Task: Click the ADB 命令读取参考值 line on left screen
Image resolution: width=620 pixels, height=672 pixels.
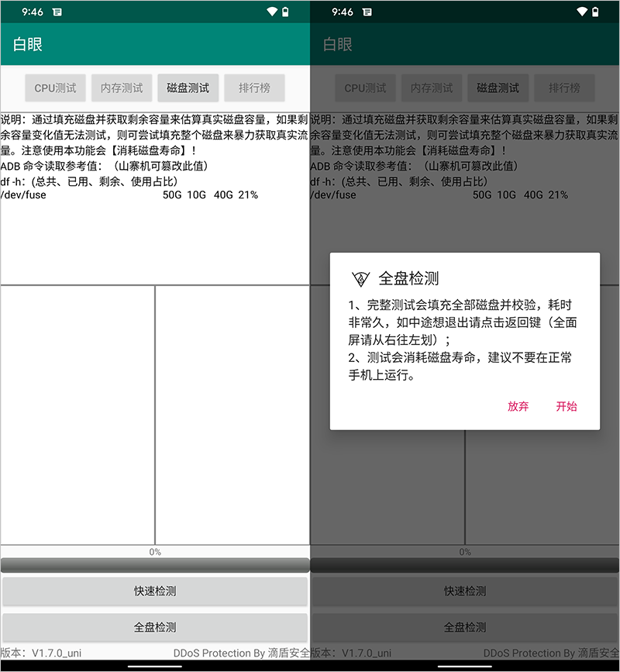Action: (x=104, y=166)
